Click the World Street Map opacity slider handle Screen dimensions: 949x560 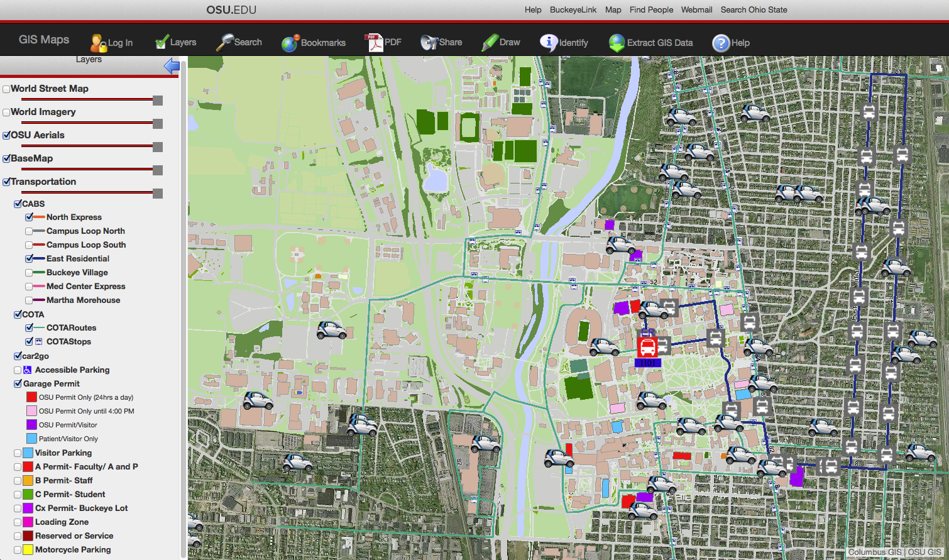click(x=158, y=101)
